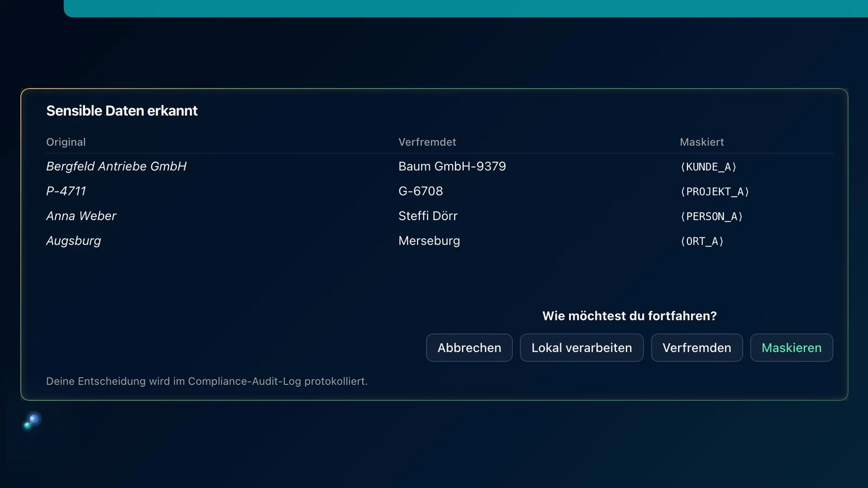Click the Wie möchtest du fortfahren prompt

click(629, 316)
